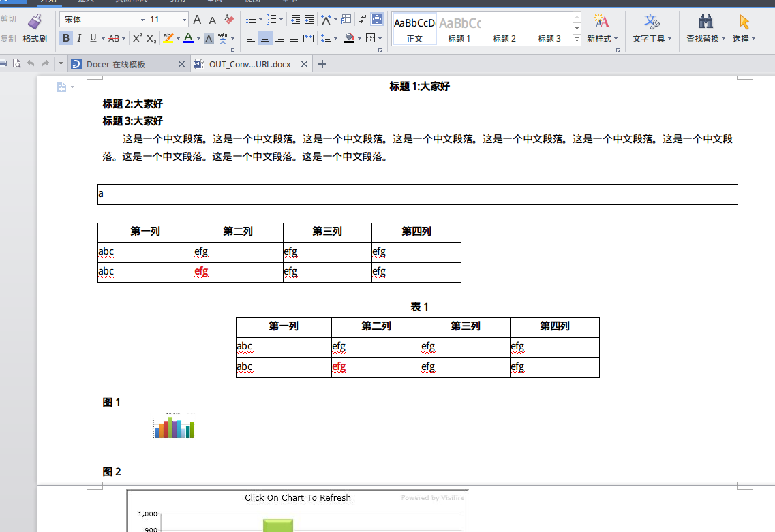Viewport: 775px width, 532px height.
Task: Click the grid icon beside Chinese layout
Action: (x=346, y=19)
